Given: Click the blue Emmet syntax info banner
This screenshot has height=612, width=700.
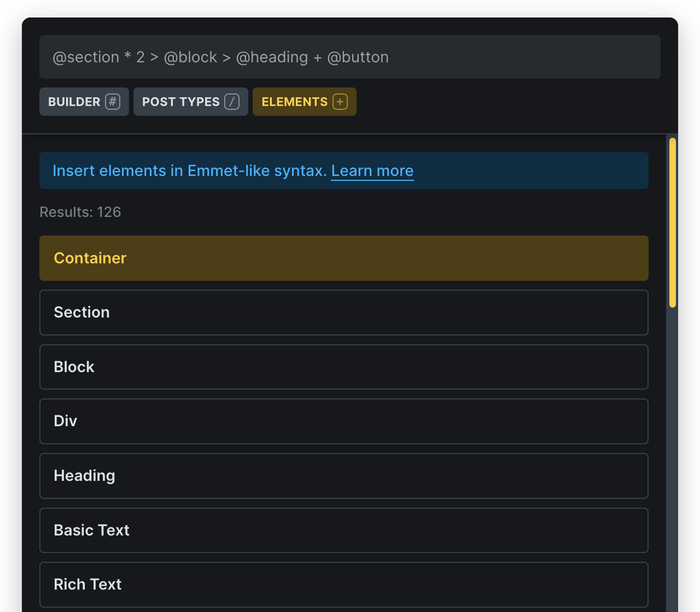Looking at the screenshot, I should [x=525, y=171].
